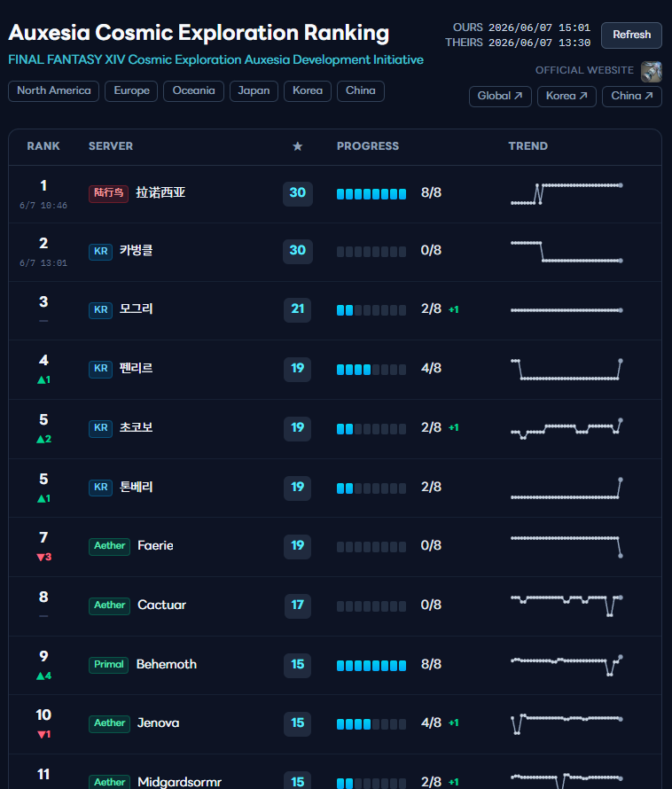Click the star level 17 badge for Cactuar
Screen dimensions: 672x789
pyautogui.click(x=298, y=605)
